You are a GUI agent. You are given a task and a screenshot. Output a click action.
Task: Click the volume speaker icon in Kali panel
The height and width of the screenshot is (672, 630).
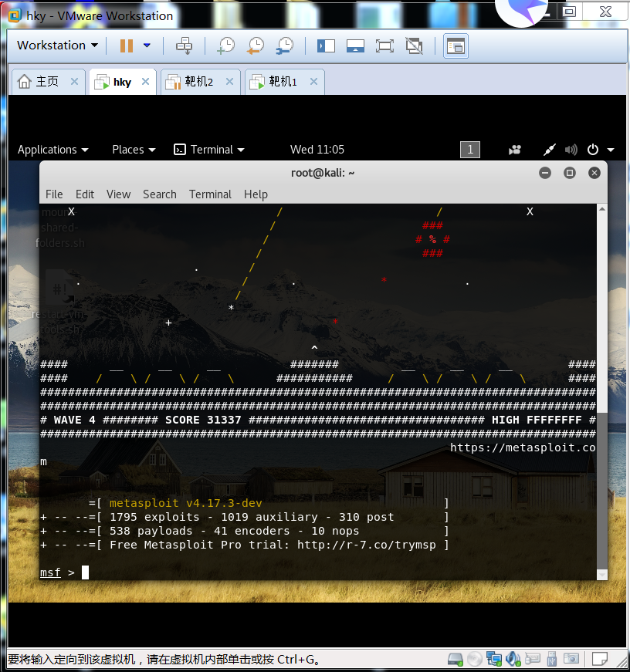tap(571, 150)
